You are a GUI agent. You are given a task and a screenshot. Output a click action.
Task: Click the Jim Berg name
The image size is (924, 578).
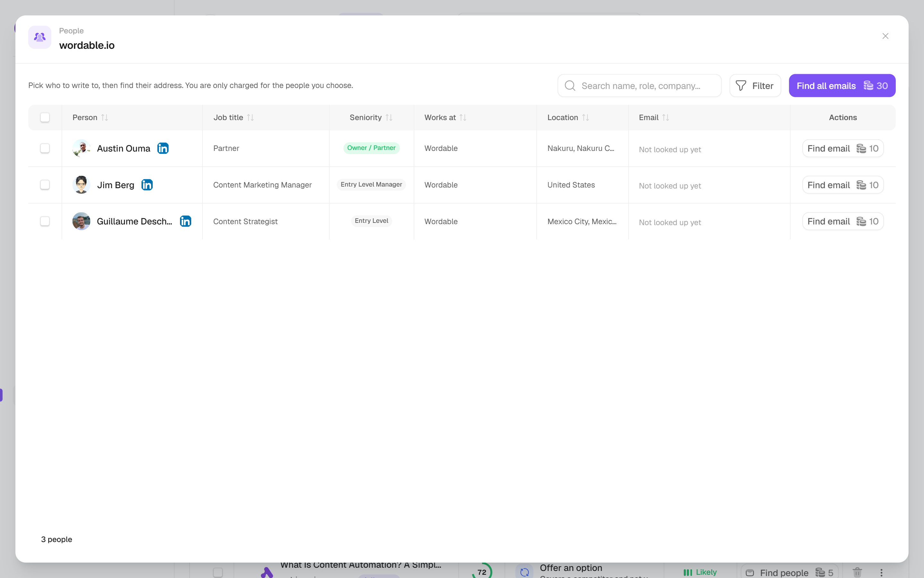coord(115,185)
